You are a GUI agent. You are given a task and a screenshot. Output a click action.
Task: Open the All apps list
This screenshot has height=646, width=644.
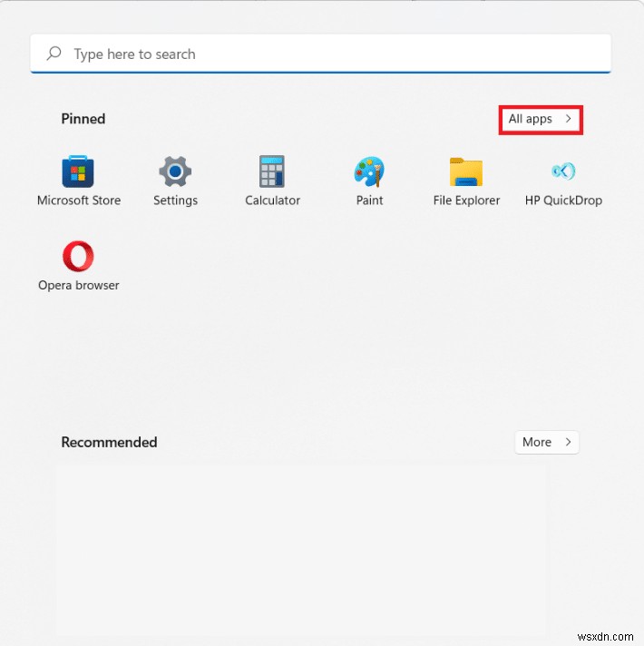(x=541, y=120)
